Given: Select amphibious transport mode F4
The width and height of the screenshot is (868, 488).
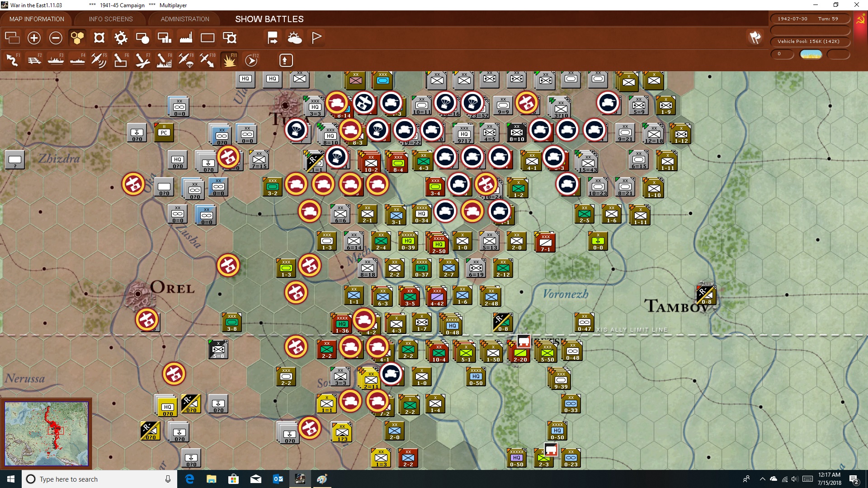Looking at the screenshot, I should coord(77,60).
